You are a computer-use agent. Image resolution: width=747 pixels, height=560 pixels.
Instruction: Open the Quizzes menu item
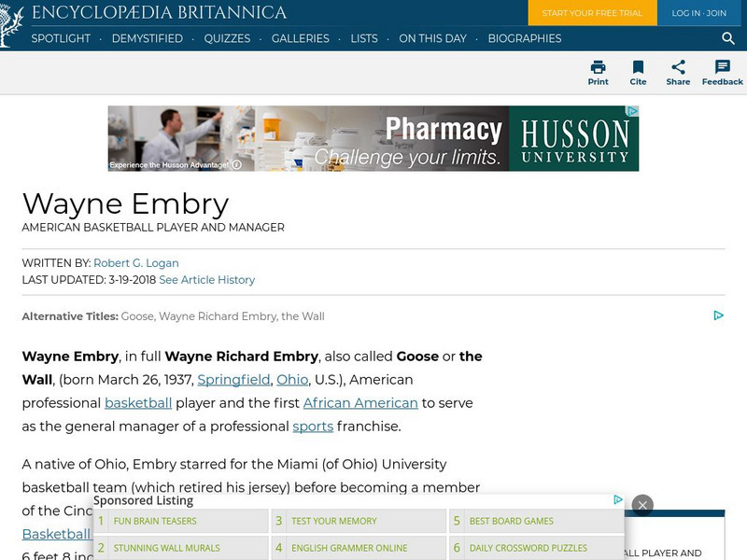coord(227,38)
